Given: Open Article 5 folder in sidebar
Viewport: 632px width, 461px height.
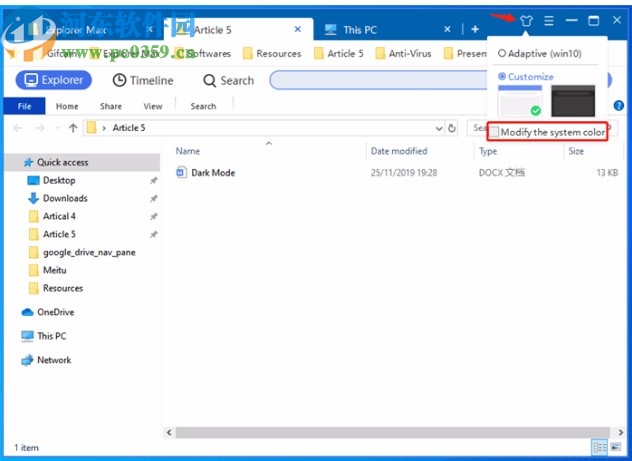Looking at the screenshot, I should coord(59,234).
